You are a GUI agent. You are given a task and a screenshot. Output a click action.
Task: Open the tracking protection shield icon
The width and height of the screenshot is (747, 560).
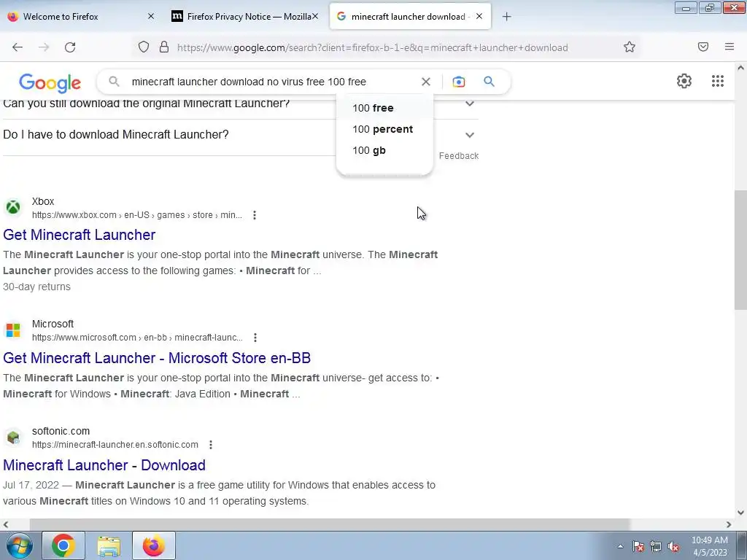pyautogui.click(x=144, y=47)
